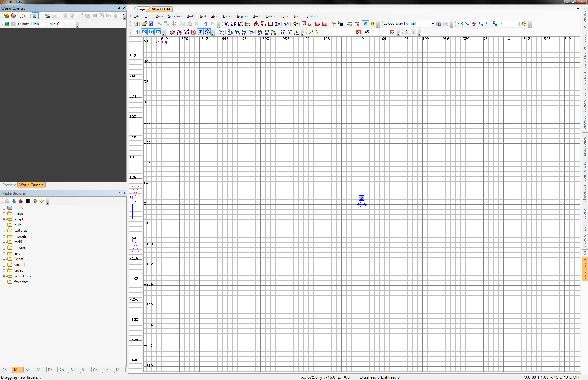Click the red brick wall icon

407,32
